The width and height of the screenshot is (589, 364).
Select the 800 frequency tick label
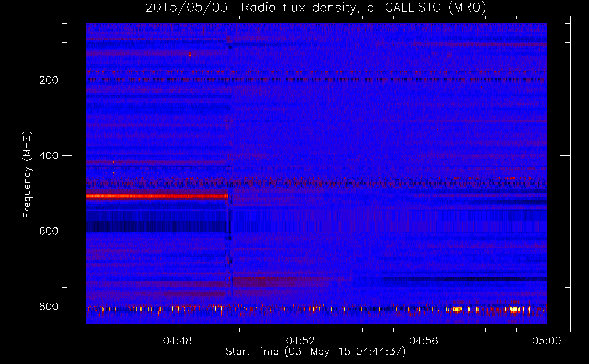49,306
